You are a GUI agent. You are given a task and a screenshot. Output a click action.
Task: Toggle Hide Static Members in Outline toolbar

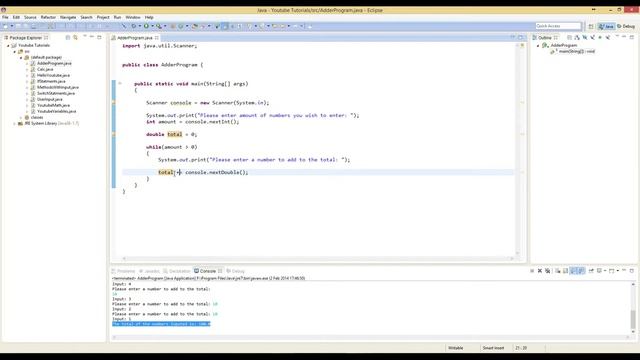592,38
